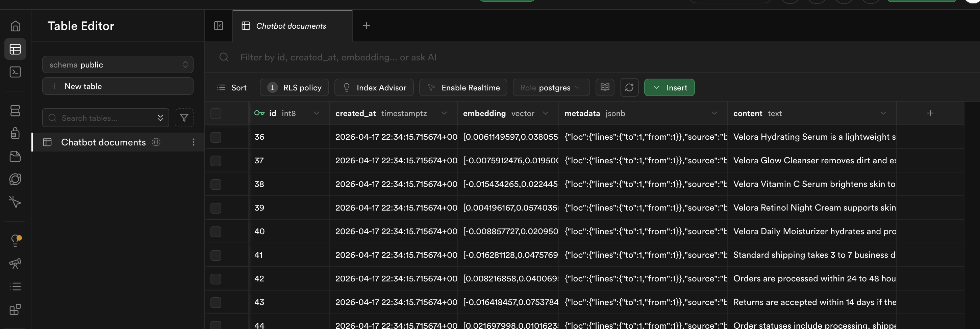The height and width of the screenshot is (329, 980).
Task: Click content cell Velora Vitamin C Serum
Action: tap(812, 184)
